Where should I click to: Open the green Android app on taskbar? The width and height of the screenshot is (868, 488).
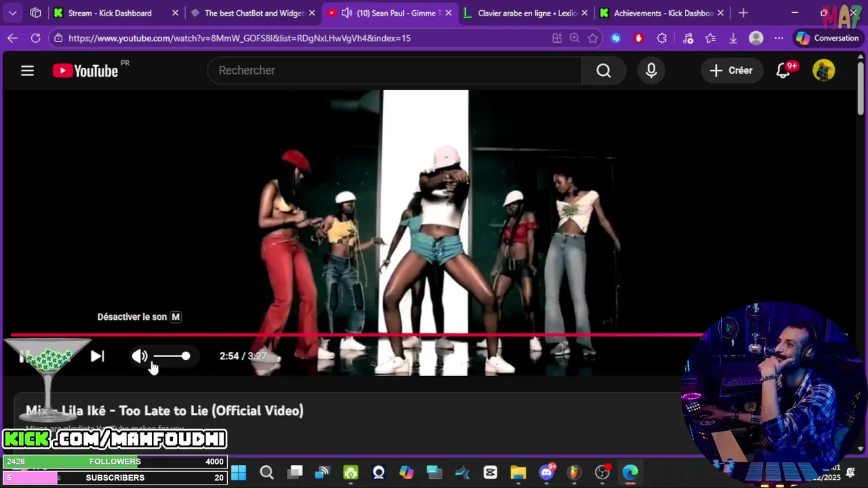pyautogui.click(x=351, y=472)
